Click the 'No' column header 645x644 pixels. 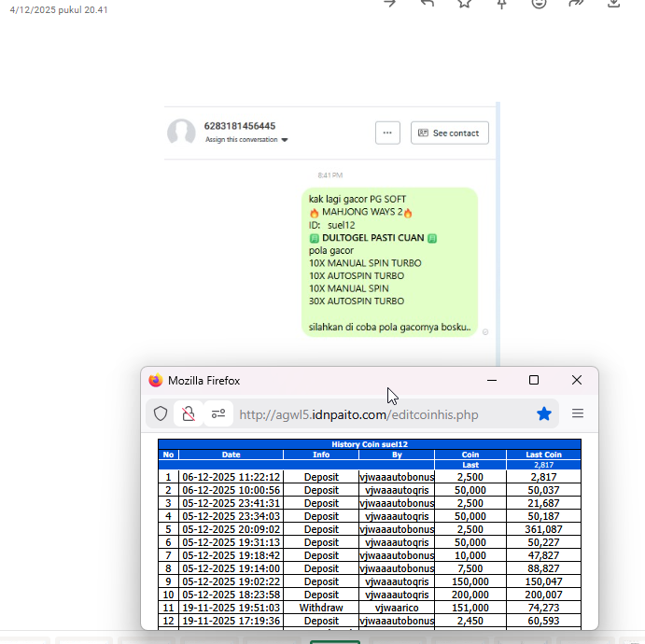(168, 455)
